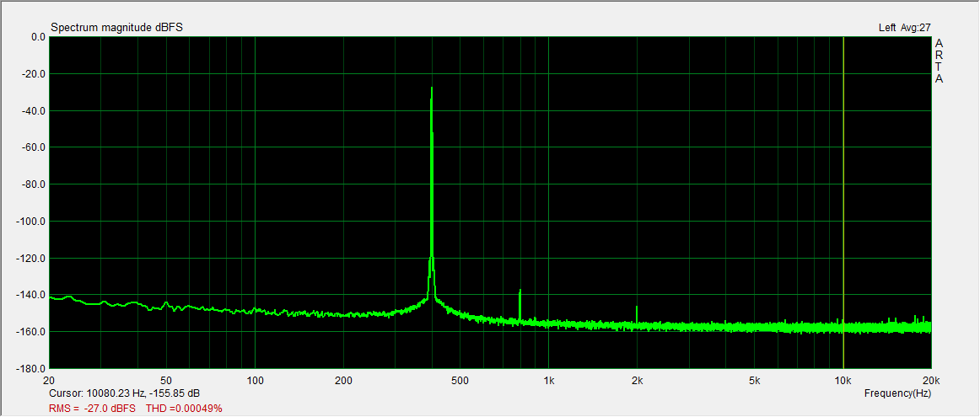
Task: Click the 100 label on the frequency axis
Action: pyautogui.click(x=255, y=380)
